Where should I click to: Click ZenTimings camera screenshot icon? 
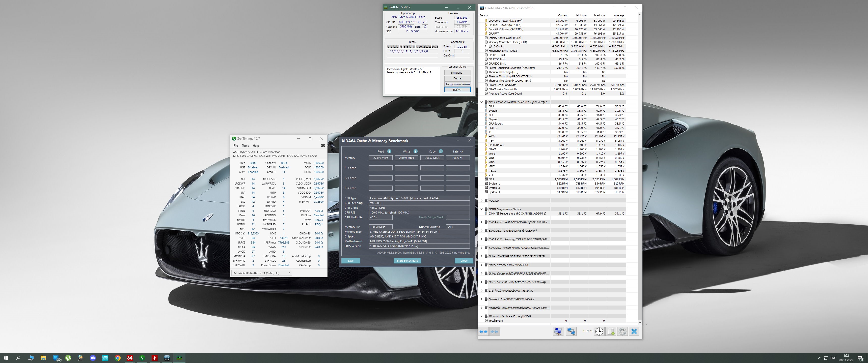click(323, 146)
